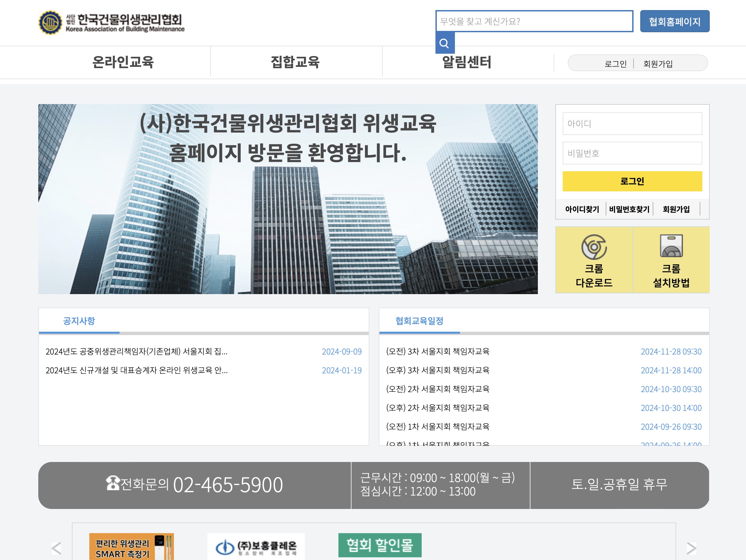Screen dimensions: 746x560
Task: Click the previous banner arrow
Action: pos(56,548)
